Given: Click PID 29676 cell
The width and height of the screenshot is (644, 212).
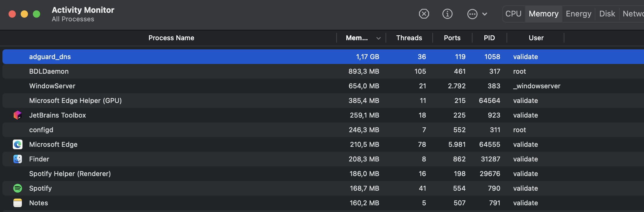Looking at the screenshot, I should (490, 174).
